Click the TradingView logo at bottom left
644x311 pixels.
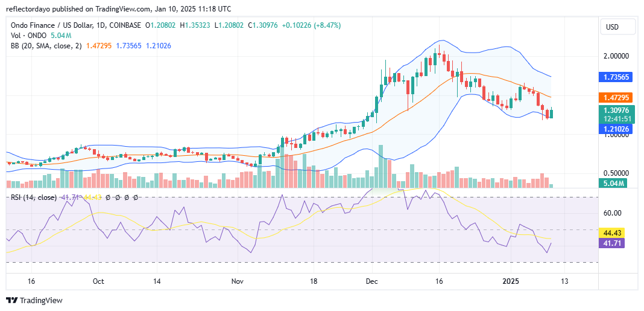(x=34, y=300)
